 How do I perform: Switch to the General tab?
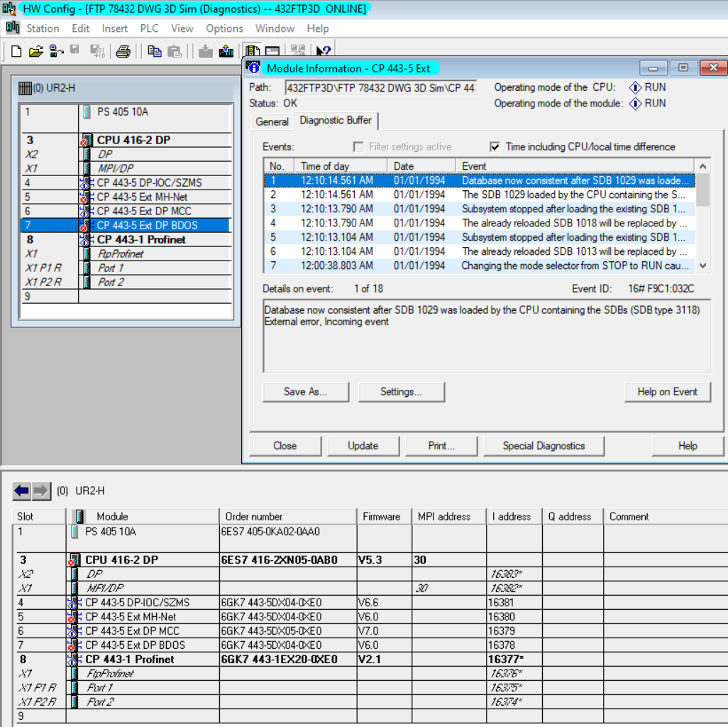point(272,121)
